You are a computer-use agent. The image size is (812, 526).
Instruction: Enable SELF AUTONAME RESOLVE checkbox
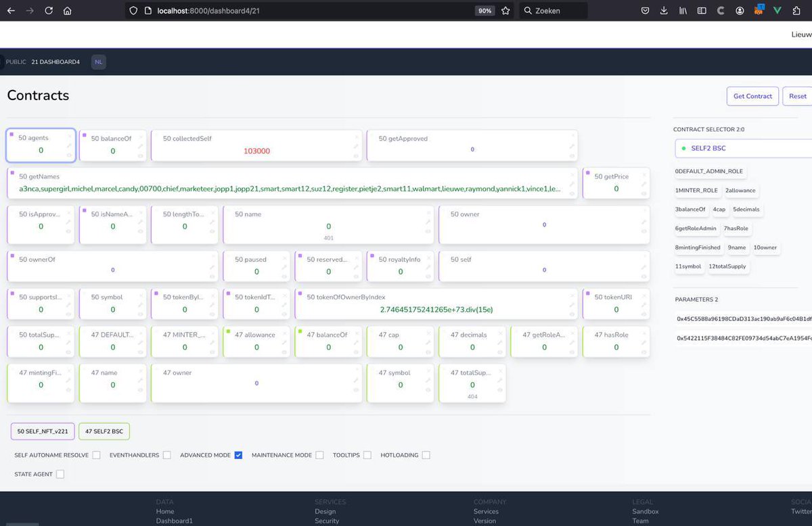coord(97,455)
